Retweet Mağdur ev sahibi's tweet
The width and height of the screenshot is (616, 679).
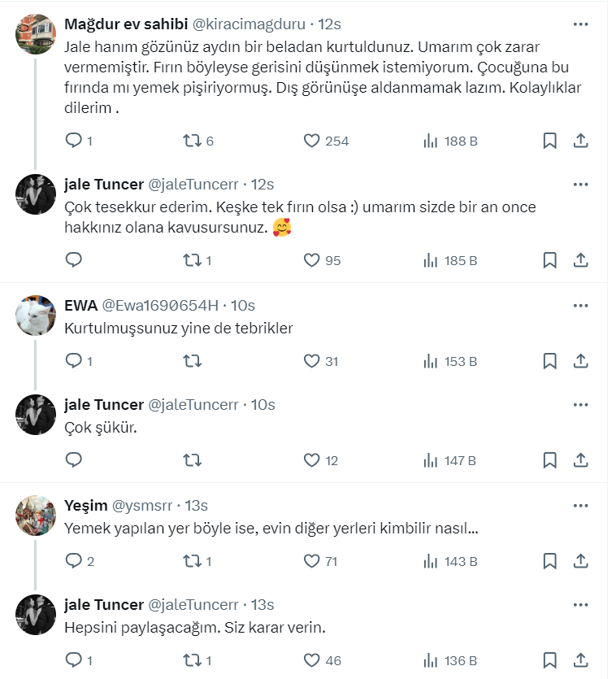(x=193, y=141)
